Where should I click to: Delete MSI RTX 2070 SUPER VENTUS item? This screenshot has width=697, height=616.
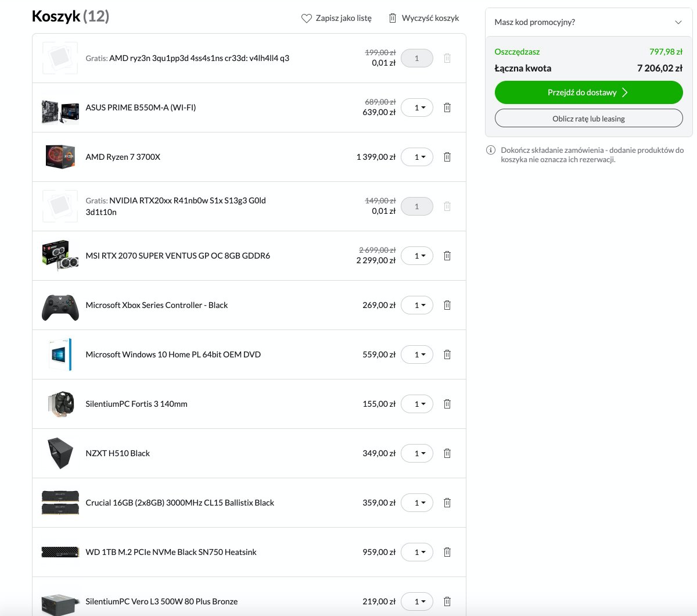point(447,256)
